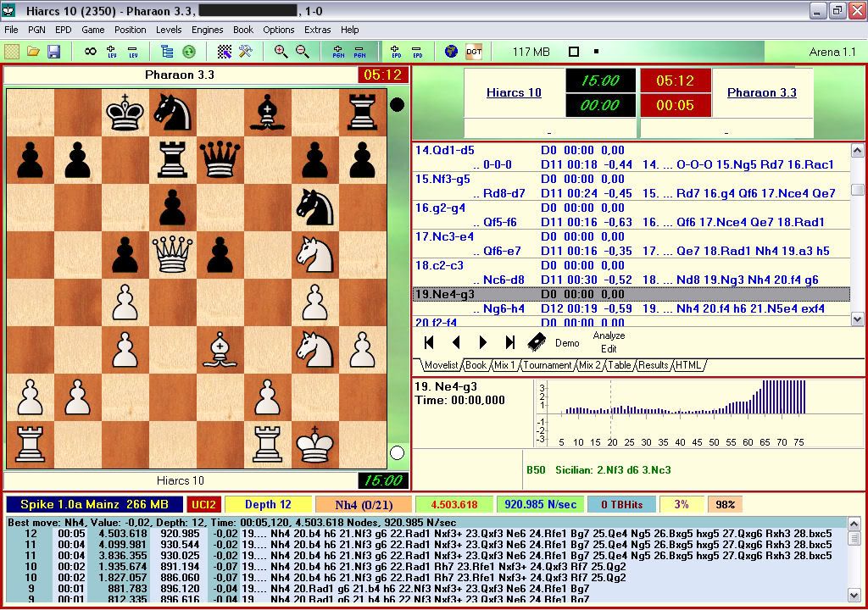
Task: Open the internet globe icon
Action: coord(451,52)
